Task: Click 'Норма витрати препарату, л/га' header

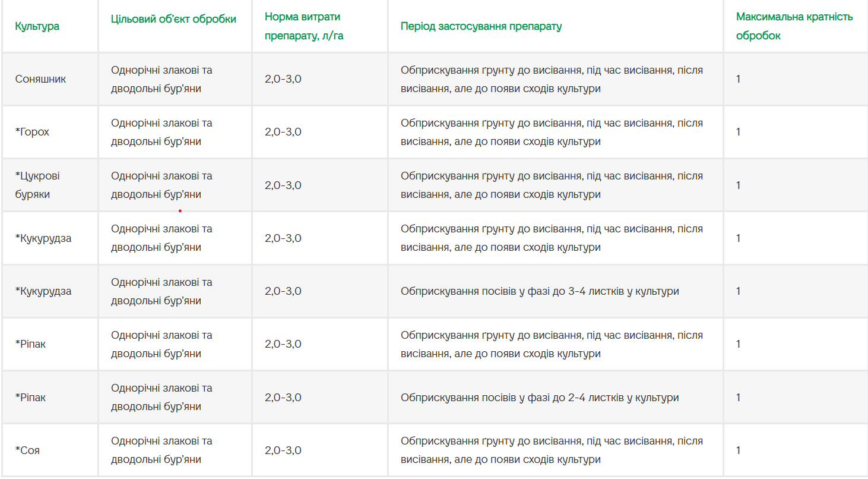Action: pyautogui.click(x=304, y=26)
